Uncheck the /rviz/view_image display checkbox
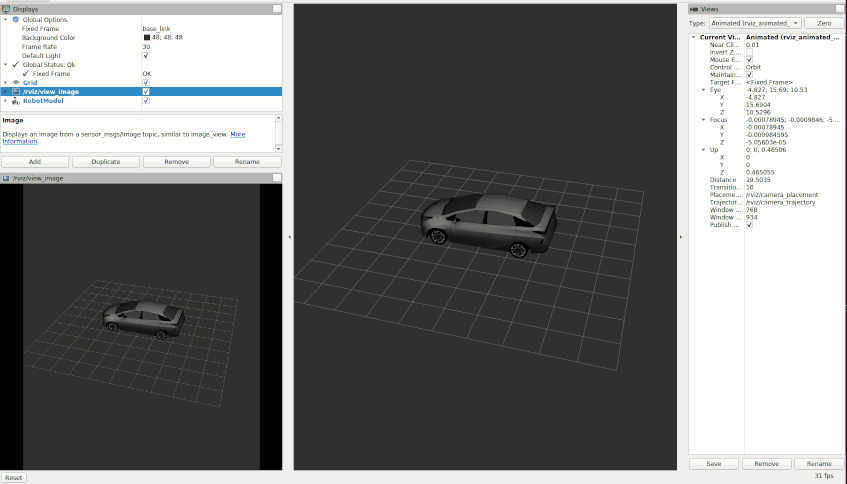Screen dimensions: 847x484 (x=146, y=92)
